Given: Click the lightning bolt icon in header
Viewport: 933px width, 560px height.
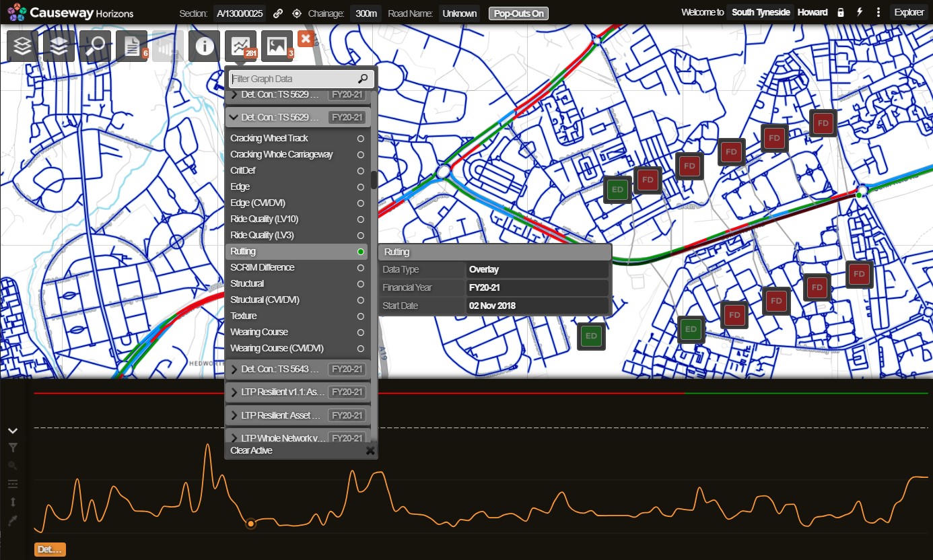Looking at the screenshot, I should [x=860, y=13].
